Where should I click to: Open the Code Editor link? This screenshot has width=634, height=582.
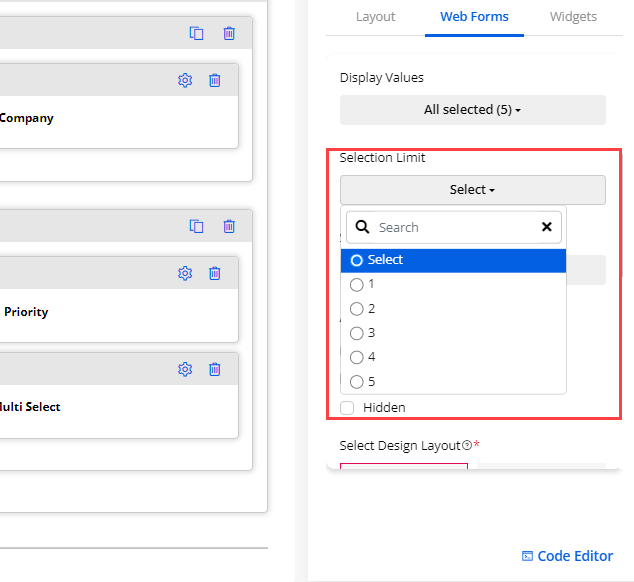coord(567,556)
